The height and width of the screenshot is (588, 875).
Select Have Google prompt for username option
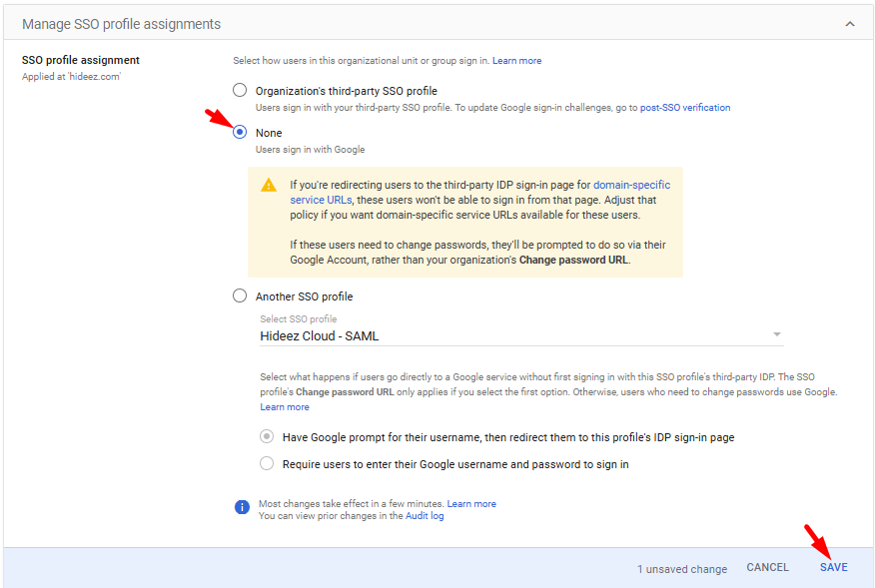[267, 437]
